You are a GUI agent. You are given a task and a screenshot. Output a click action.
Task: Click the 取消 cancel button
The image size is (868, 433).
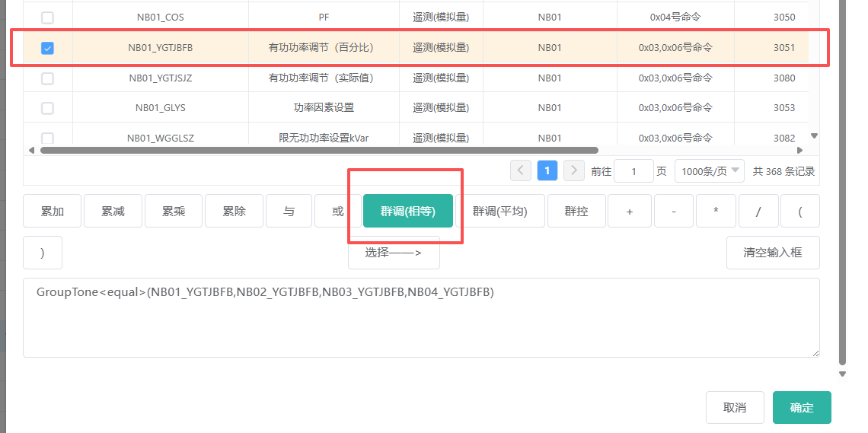[735, 407]
